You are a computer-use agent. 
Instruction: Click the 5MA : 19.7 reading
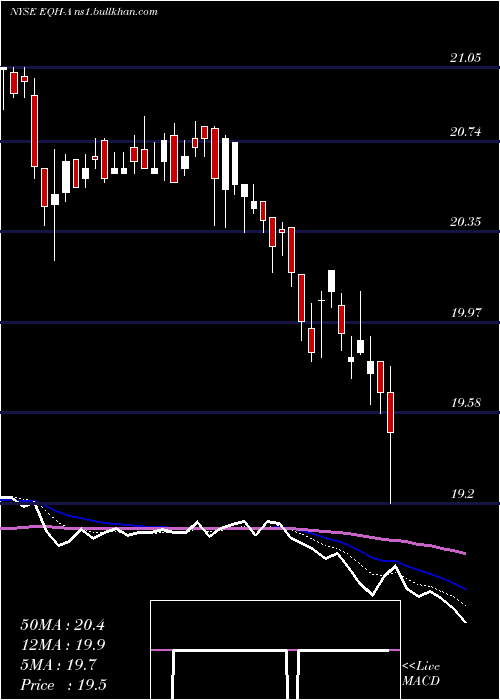coord(58,665)
